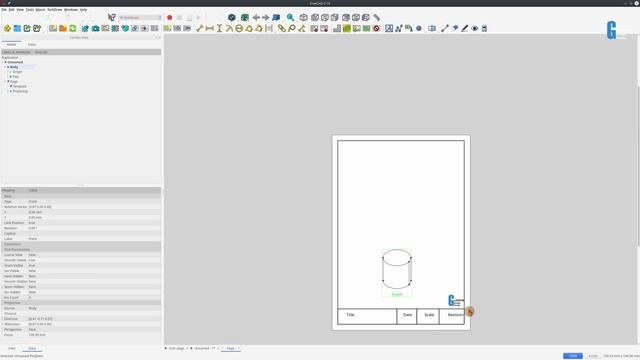Select Template in model tree
640x360 pixels.
pyautogui.click(x=19, y=86)
